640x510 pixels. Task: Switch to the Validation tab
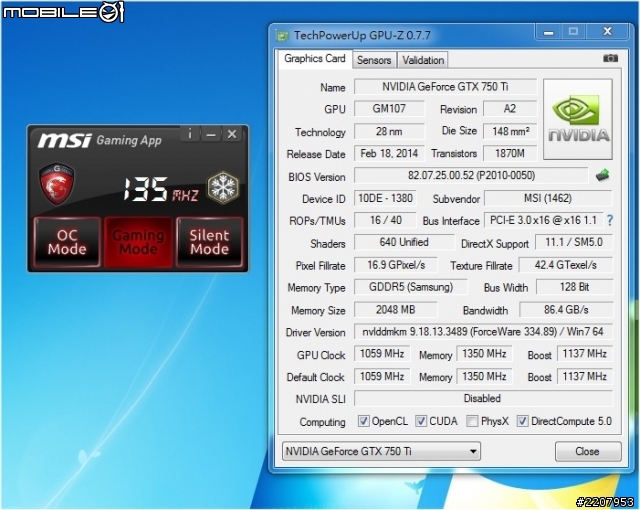pyautogui.click(x=423, y=60)
